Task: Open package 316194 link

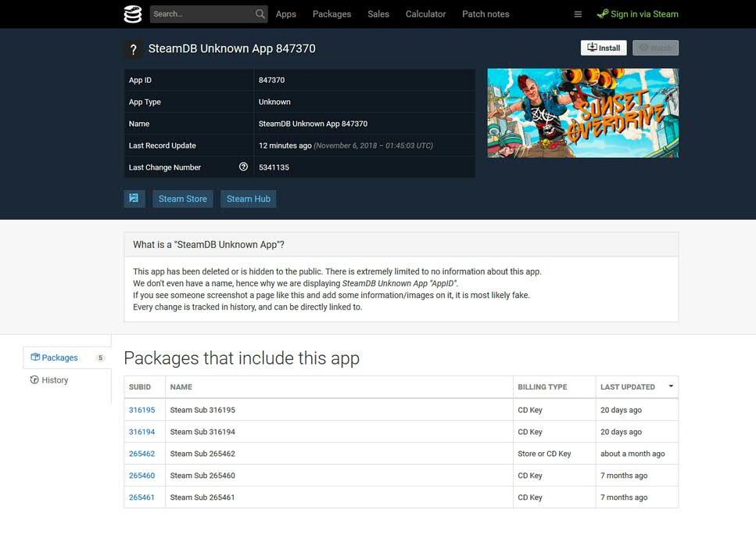Action: (142, 432)
